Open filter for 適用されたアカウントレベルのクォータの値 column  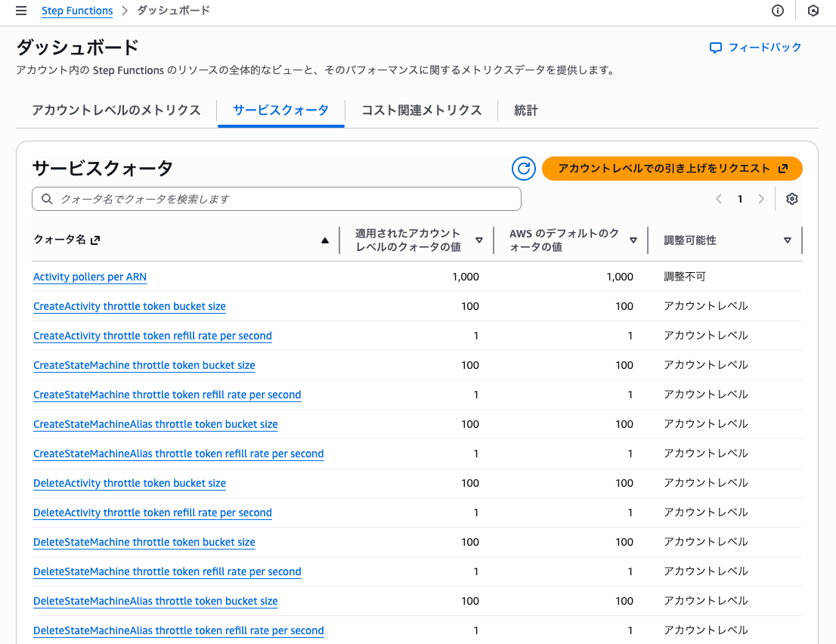[x=480, y=239]
